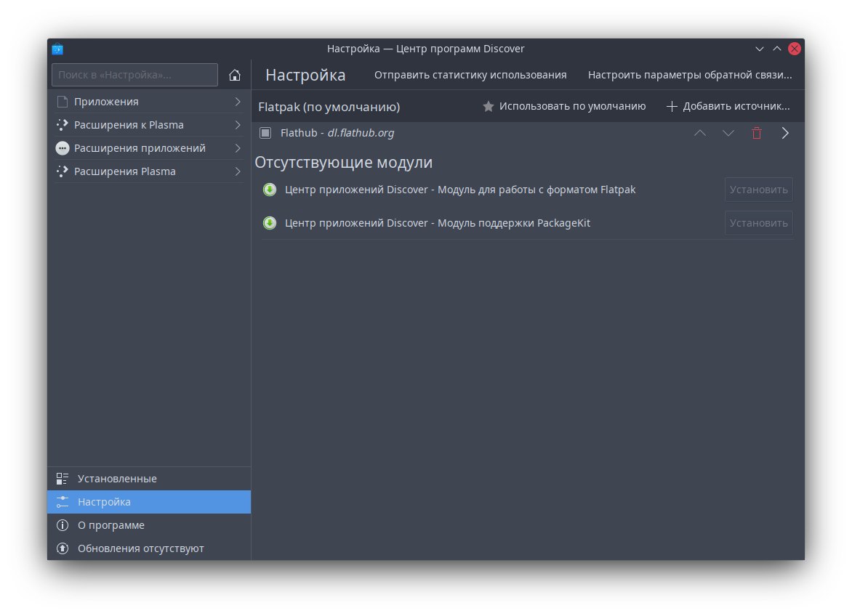Click the Настройка sliders icon
This screenshot has width=852, height=616.
(63, 502)
